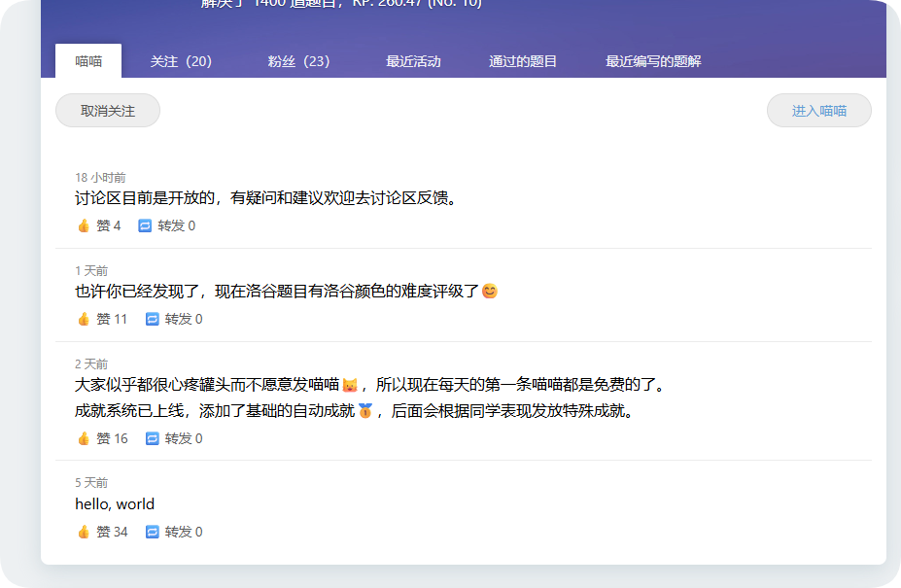Screen dimensions: 901x588
Task: Like the hello, world post thumbs-up
Action: tap(84, 532)
